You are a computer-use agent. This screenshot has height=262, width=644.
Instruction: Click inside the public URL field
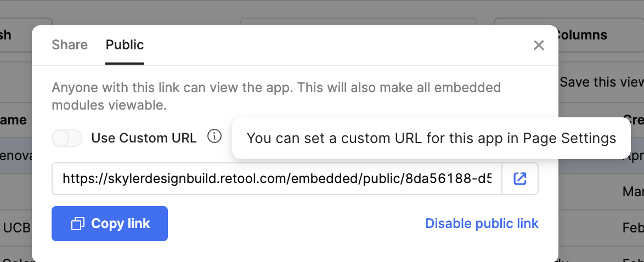(277, 179)
